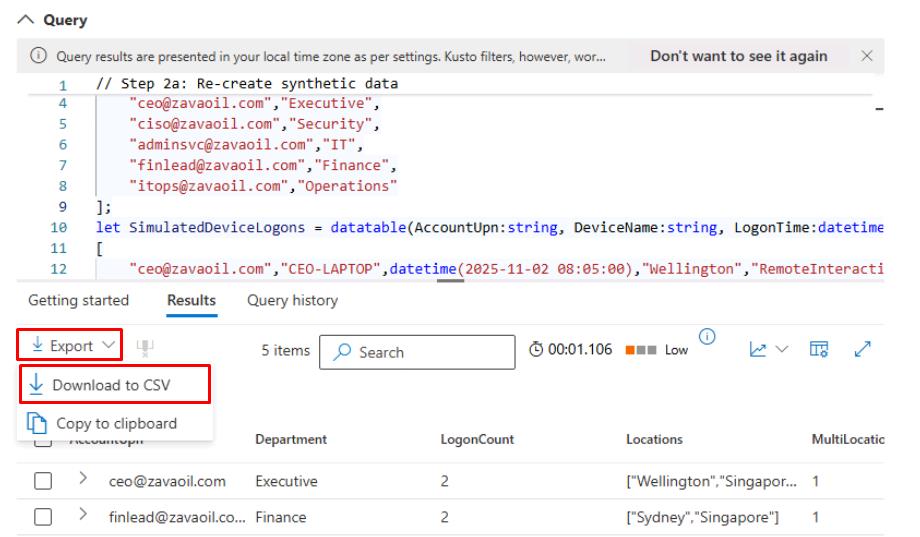Choose Download to CSV option

point(113,384)
